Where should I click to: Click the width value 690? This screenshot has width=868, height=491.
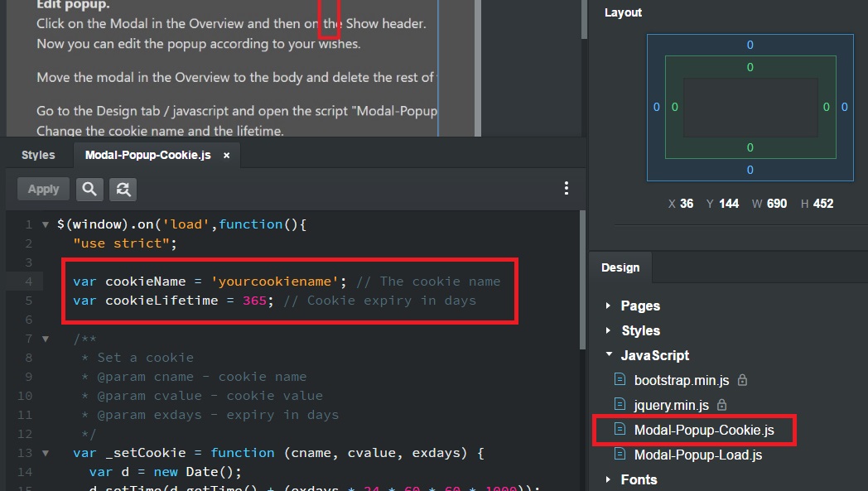pos(777,204)
